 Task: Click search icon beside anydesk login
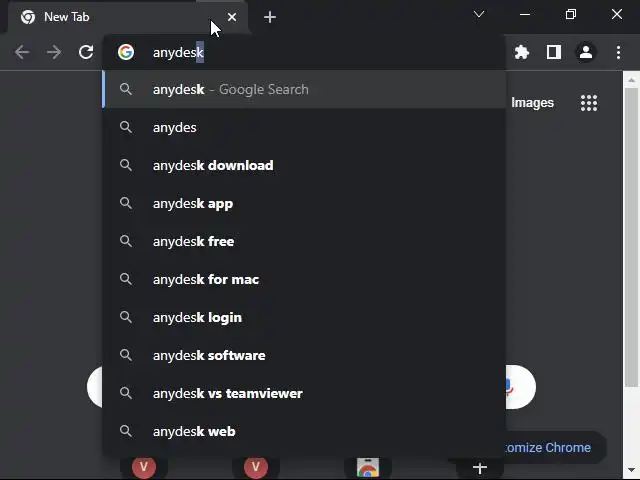tap(126, 317)
